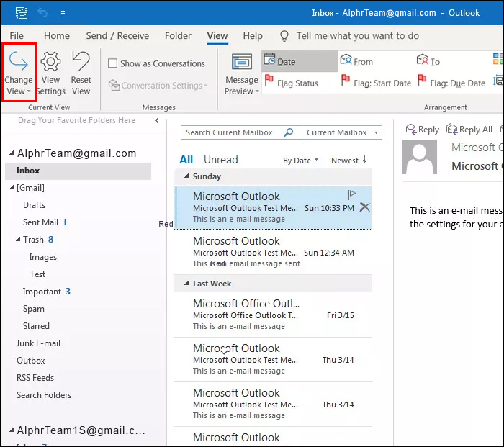Open the Important folder

point(42,292)
